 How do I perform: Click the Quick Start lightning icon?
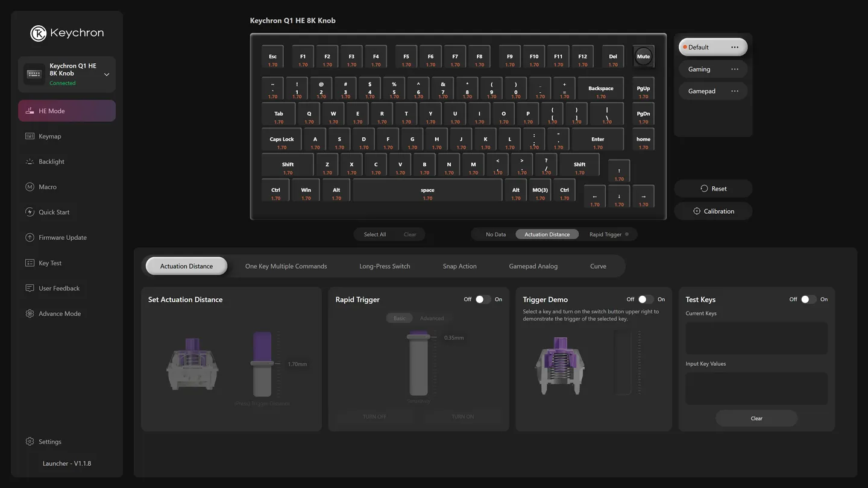point(30,212)
